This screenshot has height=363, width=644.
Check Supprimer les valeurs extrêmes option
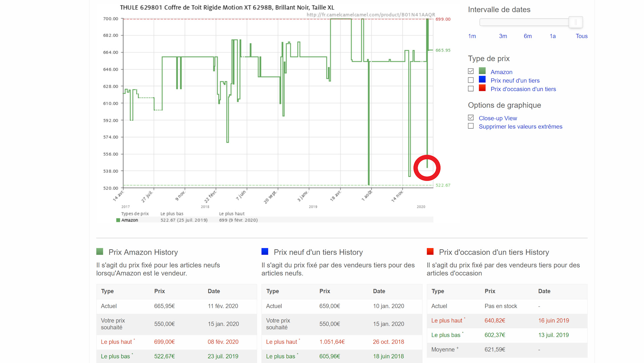click(471, 126)
